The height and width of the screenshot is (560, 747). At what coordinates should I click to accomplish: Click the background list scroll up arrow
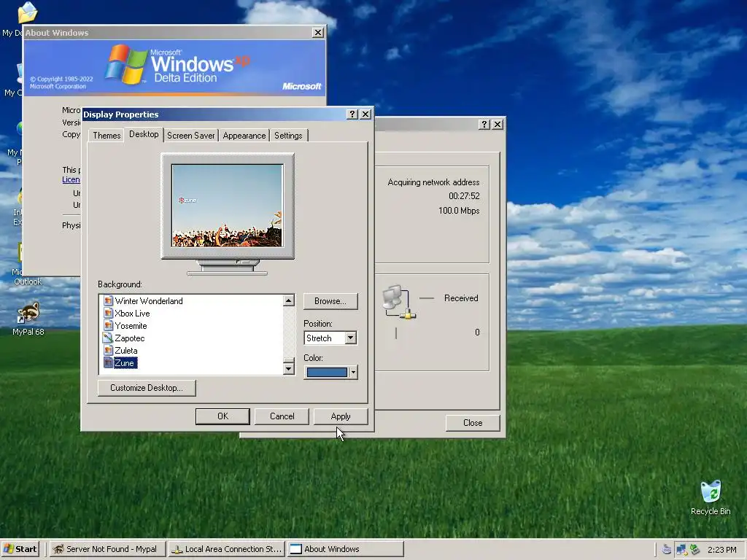[289, 300]
